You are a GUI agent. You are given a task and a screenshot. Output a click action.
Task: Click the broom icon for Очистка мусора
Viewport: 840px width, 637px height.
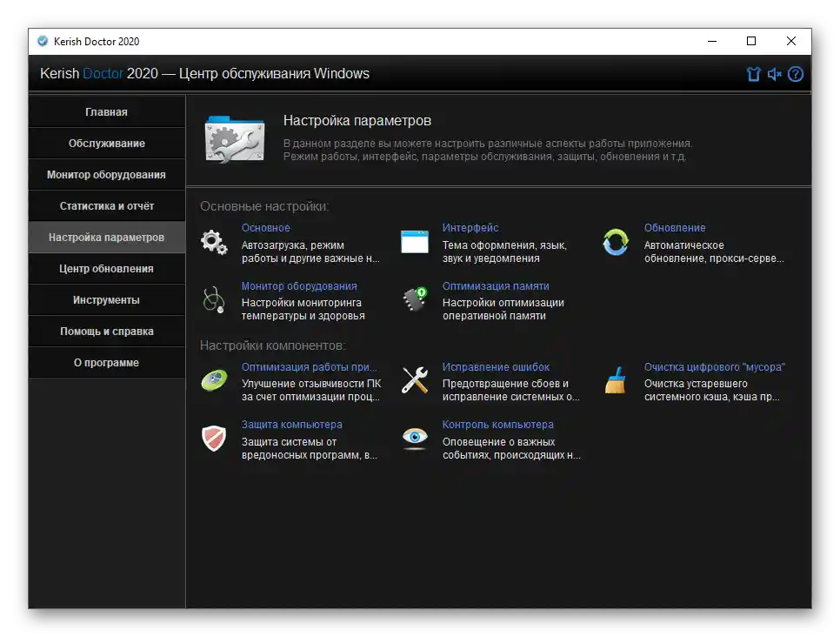pos(616,380)
